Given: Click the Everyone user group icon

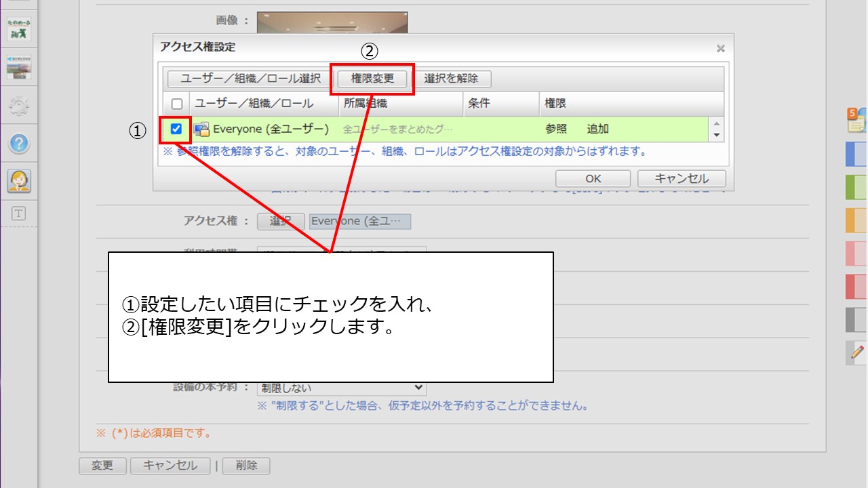Looking at the screenshot, I should pyautogui.click(x=201, y=129).
